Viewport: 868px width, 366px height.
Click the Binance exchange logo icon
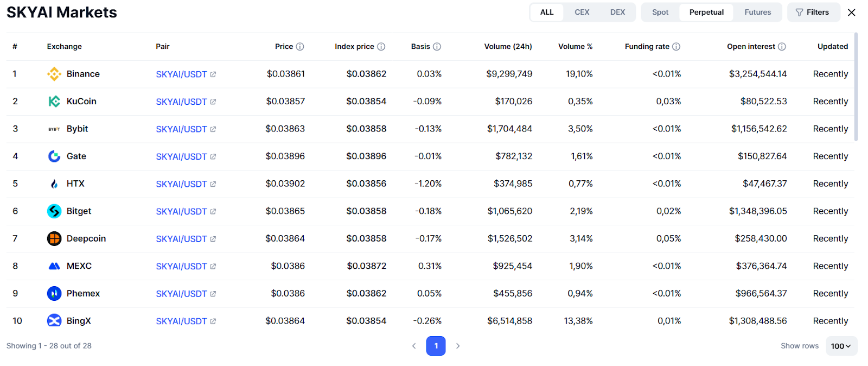[54, 74]
